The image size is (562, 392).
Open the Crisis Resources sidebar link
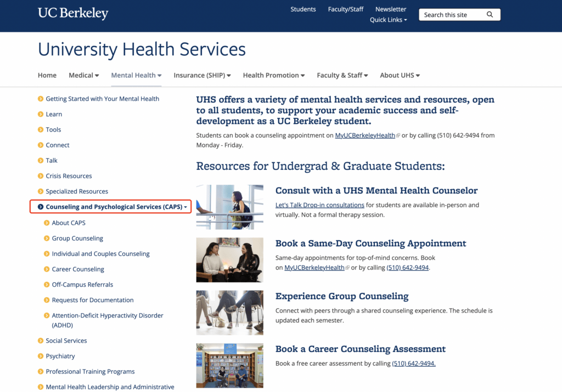[69, 176]
